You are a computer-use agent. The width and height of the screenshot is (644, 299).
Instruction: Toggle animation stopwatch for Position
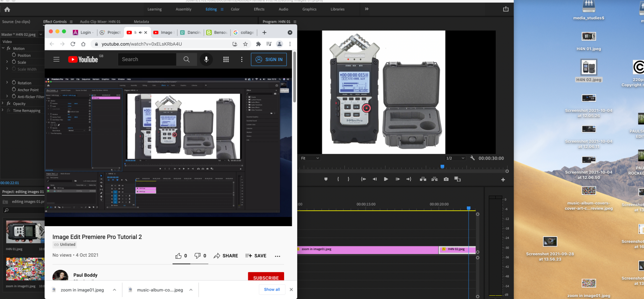point(14,55)
